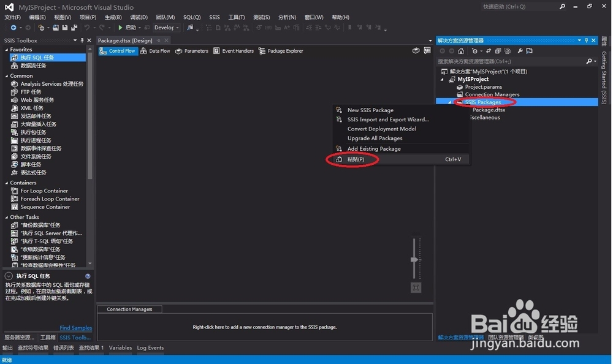
Task: Switch to the Control Flow tab
Action: (118, 51)
